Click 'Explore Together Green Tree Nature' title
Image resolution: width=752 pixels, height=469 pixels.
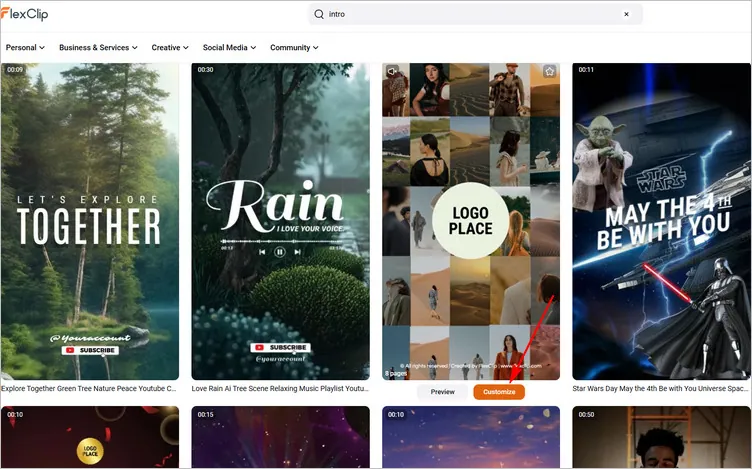click(x=89, y=388)
